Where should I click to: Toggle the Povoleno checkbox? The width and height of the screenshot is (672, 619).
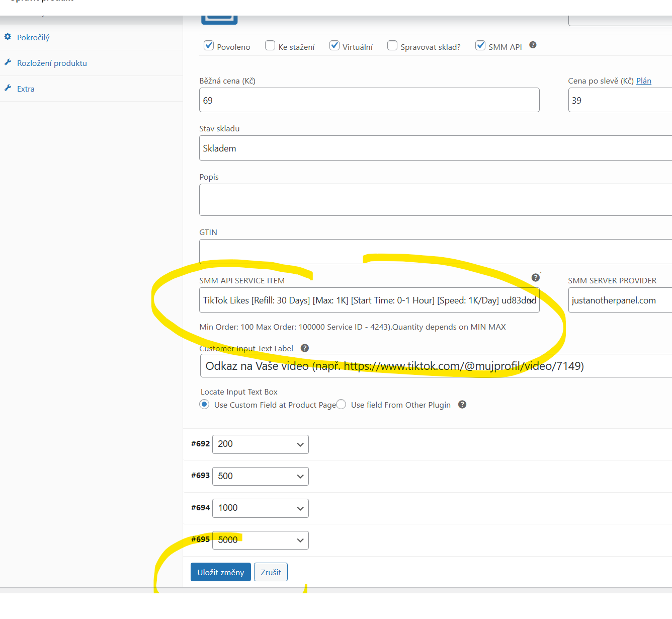(x=209, y=46)
